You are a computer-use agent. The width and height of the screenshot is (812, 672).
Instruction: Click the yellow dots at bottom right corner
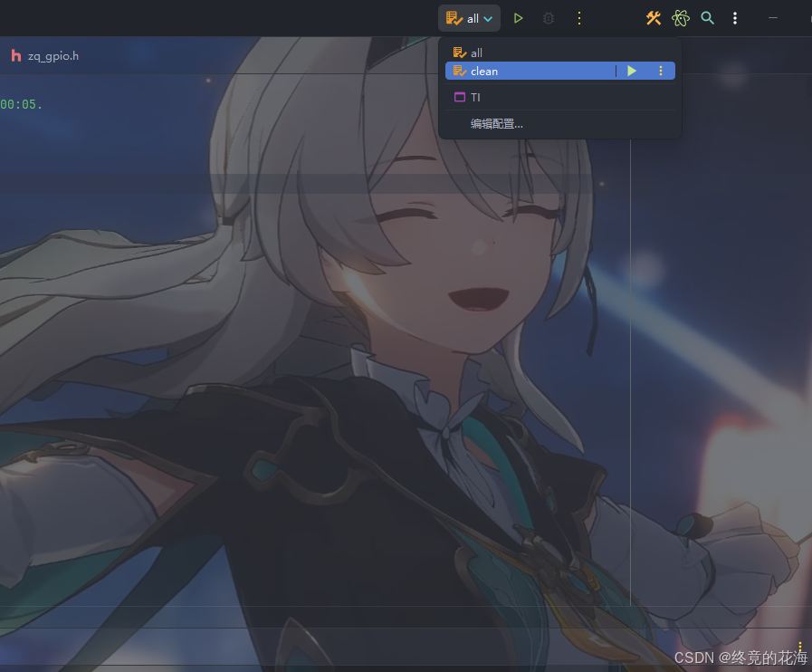[800, 646]
